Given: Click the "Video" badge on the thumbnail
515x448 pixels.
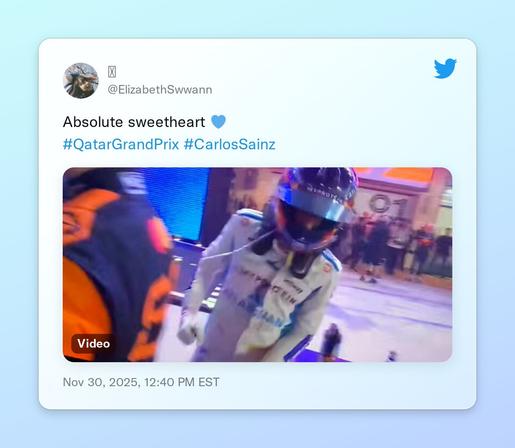Looking at the screenshot, I should coord(93,343).
